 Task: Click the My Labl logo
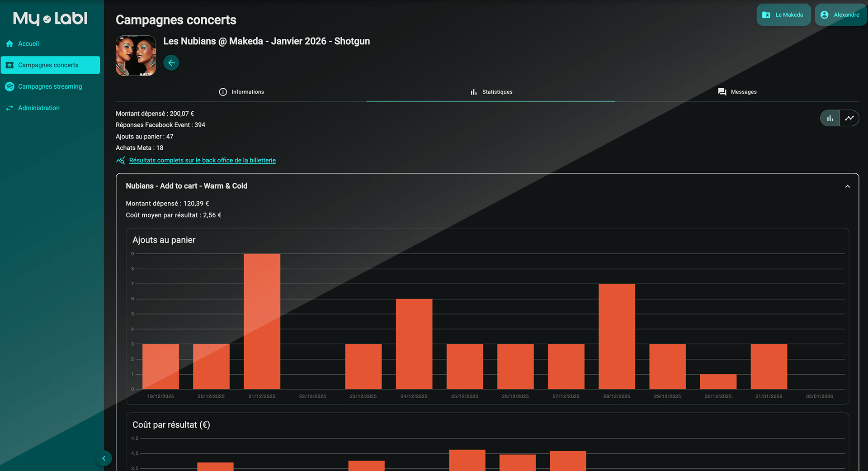coord(50,19)
